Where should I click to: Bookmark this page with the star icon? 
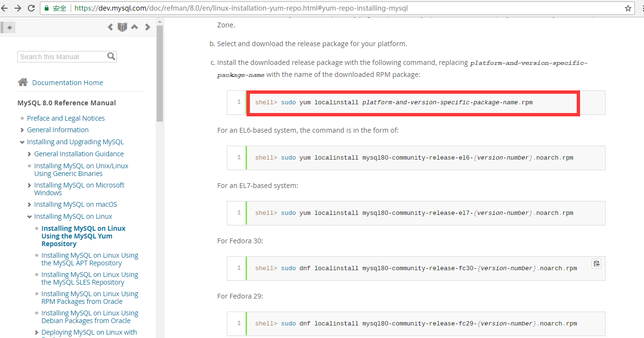pos(628,8)
